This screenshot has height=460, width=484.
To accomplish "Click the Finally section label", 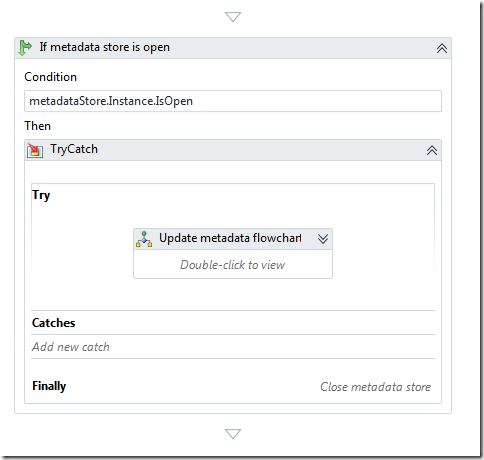I will pyautogui.click(x=49, y=386).
